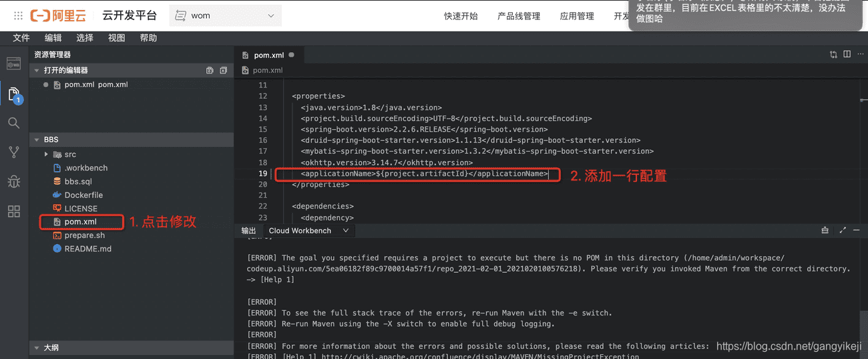
Task: Open the 文件 menu
Action: tap(21, 38)
